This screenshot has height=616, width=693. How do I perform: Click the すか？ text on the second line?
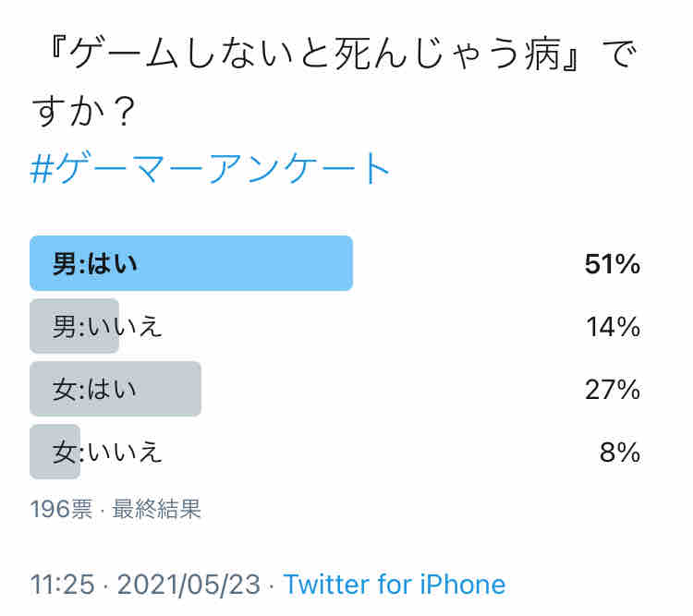coord(84,111)
